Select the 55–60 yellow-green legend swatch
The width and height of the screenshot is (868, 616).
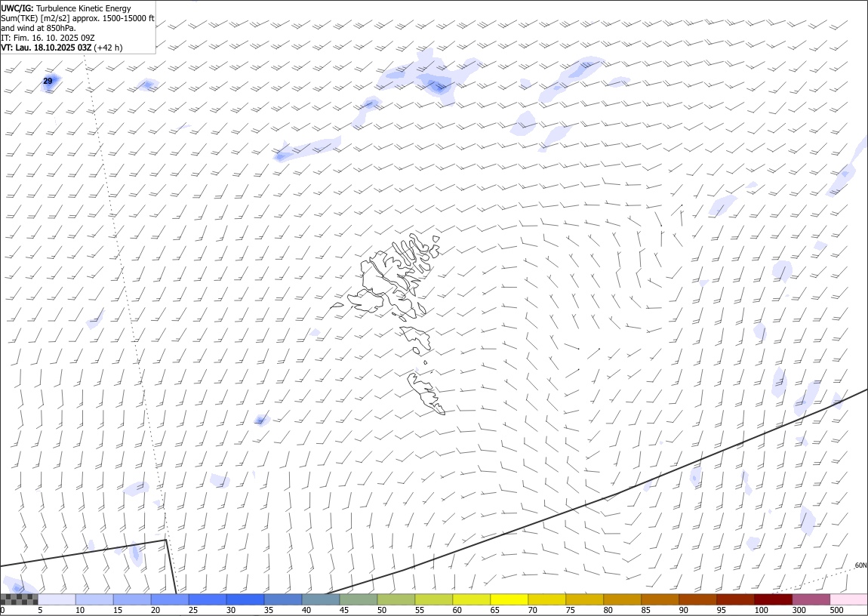pyautogui.click(x=433, y=599)
